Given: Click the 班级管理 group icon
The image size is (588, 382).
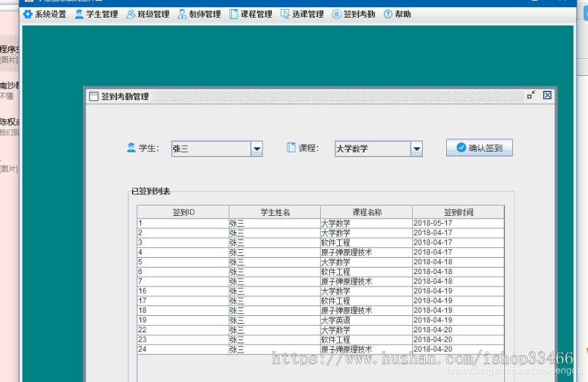Looking at the screenshot, I should (x=129, y=14).
